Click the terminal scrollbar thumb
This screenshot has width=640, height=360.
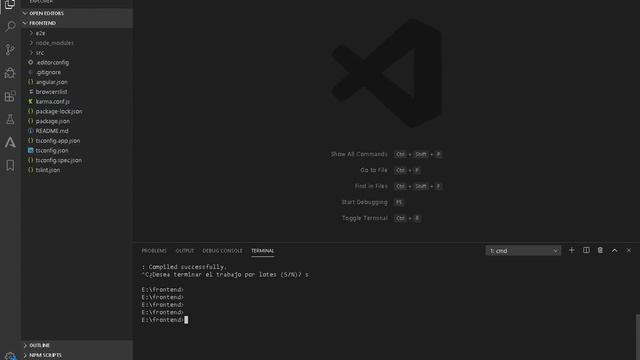(638, 337)
